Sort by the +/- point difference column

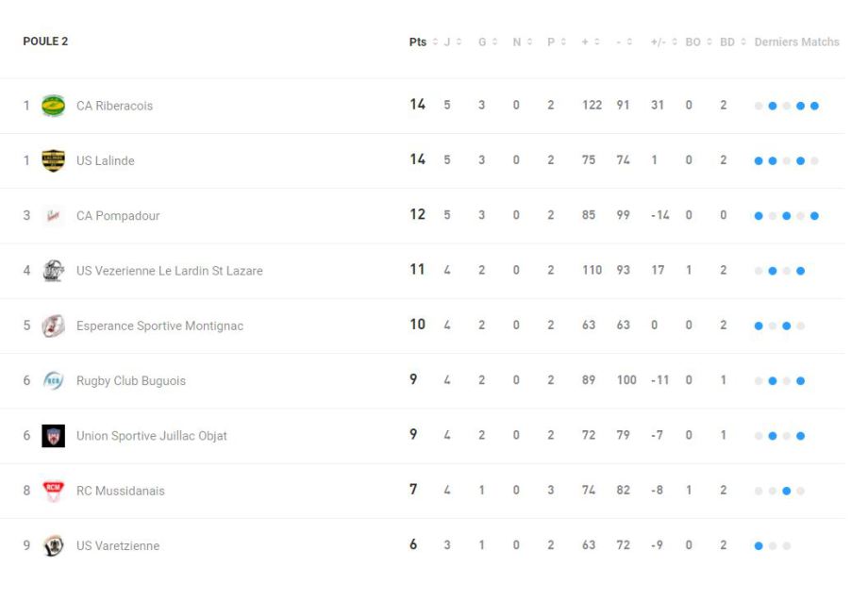pyautogui.click(x=662, y=42)
